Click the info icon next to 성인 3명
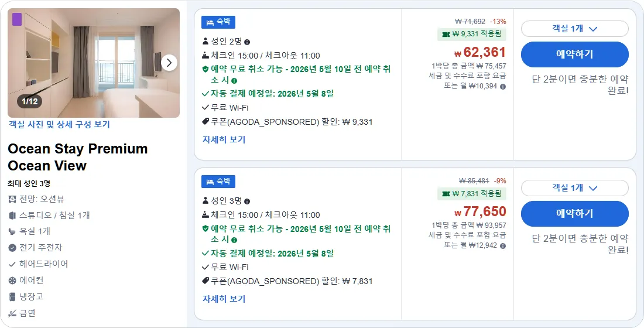The width and height of the screenshot is (644, 328). [247, 201]
